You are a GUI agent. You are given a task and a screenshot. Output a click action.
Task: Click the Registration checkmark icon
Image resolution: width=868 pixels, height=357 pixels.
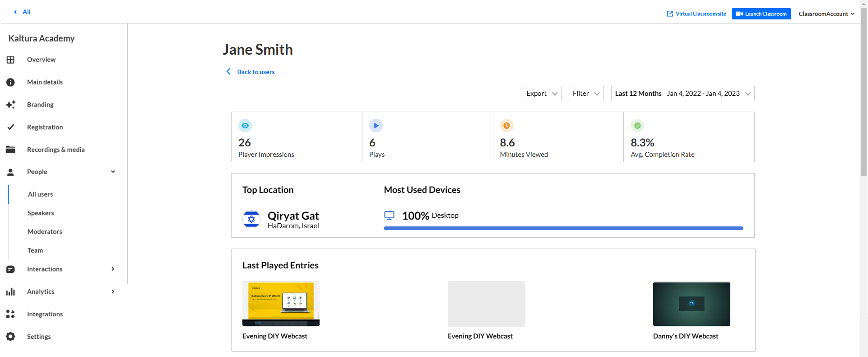(x=10, y=127)
